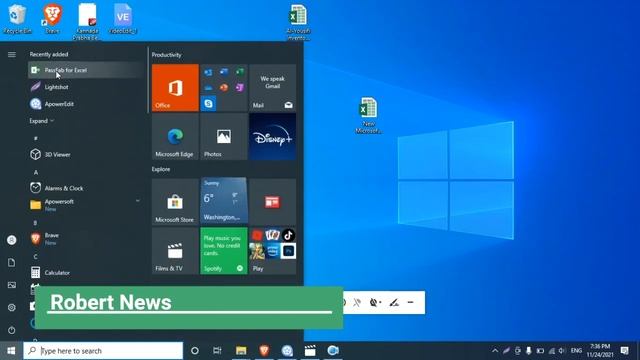Open Brave shortcut on the desktop
The image size is (640, 360).
pyautogui.click(x=53, y=19)
